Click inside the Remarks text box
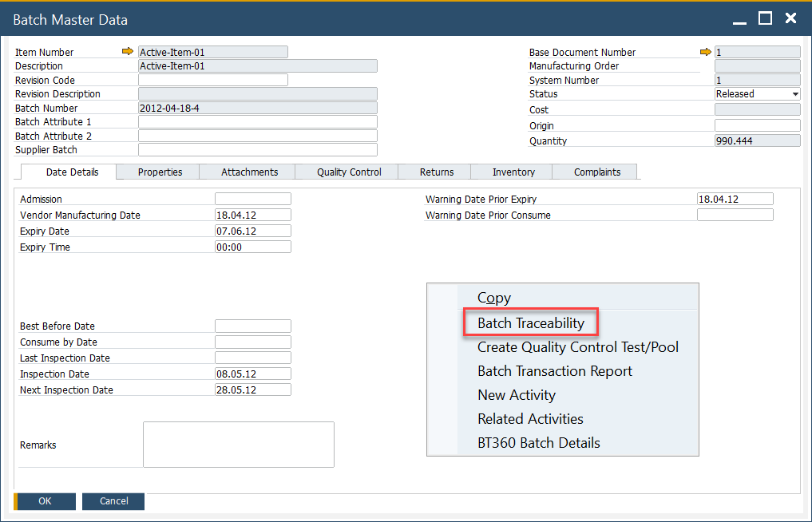 (x=238, y=445)
